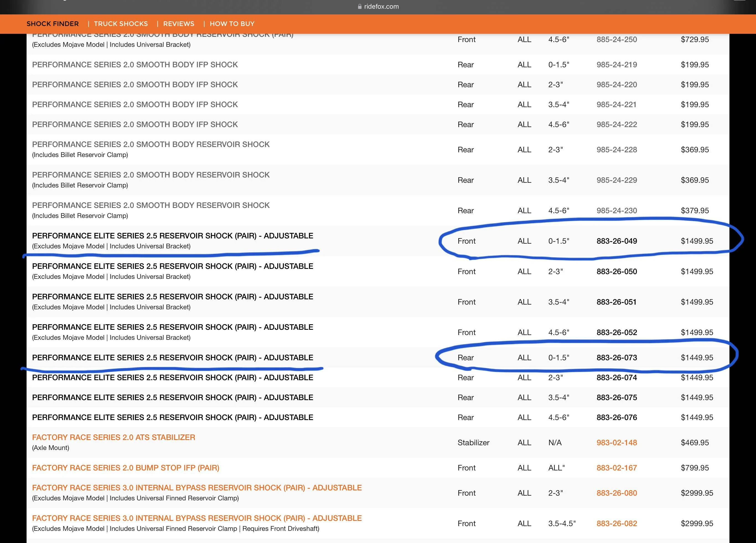This screenshot has width=756, height=543.
Task: Click the "Front" cell for part 883-26-051
Action: 467,302
